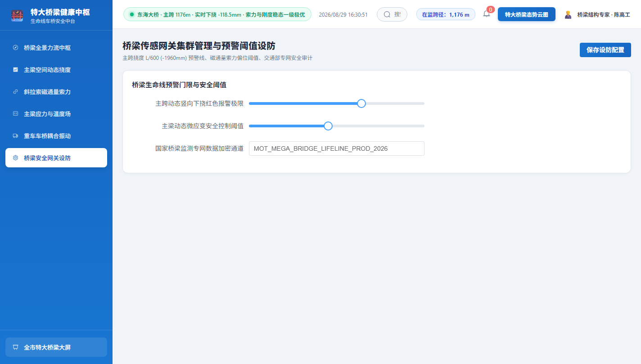
Task: Click the chart icon beside 主梁空间动态挠度
Action: tap(15, 70)
